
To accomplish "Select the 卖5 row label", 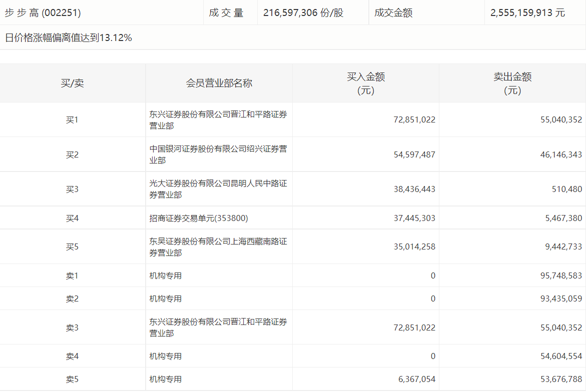I will (72, 379).
